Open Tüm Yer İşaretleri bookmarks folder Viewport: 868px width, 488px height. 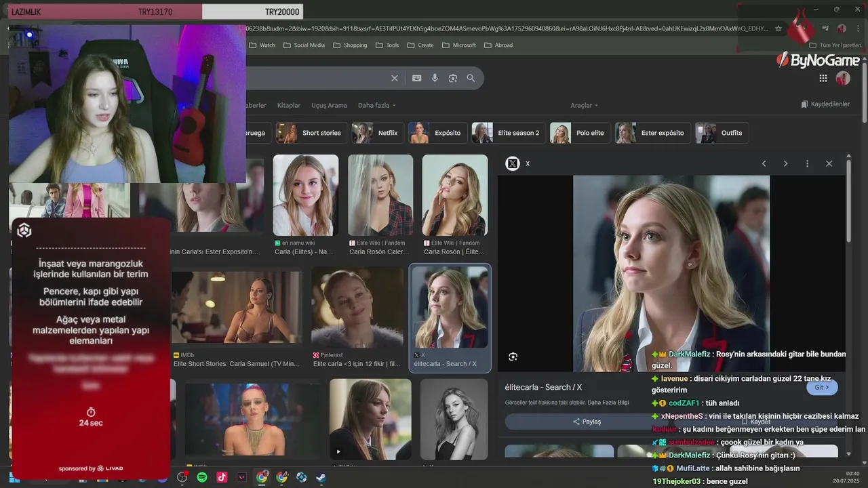835,45
